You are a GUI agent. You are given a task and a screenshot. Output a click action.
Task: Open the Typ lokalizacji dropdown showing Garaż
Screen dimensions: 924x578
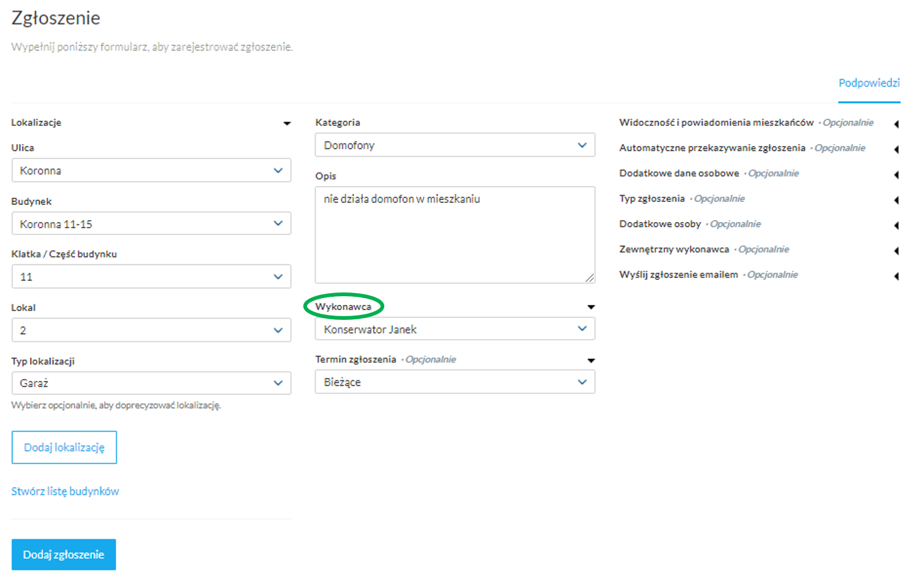coord(151,383)
